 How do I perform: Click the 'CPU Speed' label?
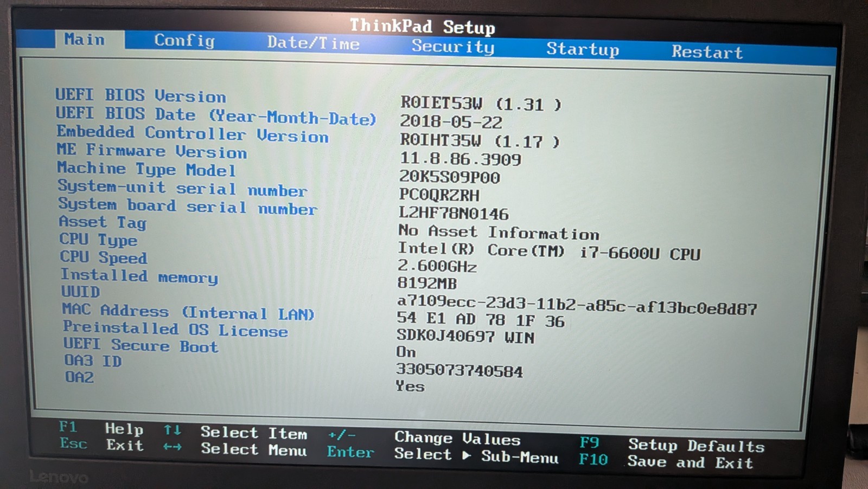104,257
